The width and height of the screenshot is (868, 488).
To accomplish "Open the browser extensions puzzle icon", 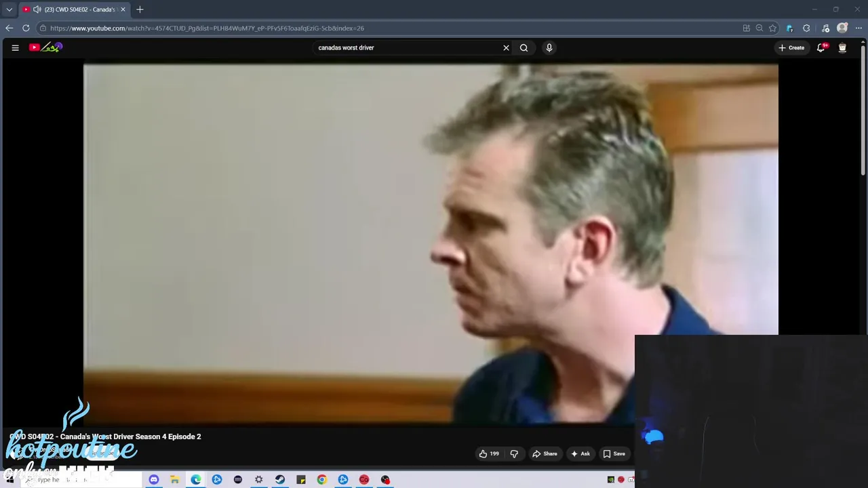I will [x=806, y=28].
